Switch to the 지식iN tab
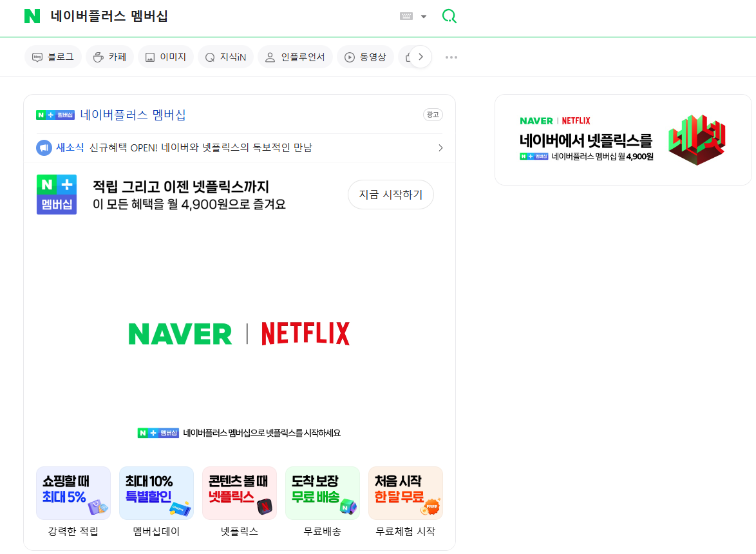Viewport: 756px width, 554px height. [225, 57]
